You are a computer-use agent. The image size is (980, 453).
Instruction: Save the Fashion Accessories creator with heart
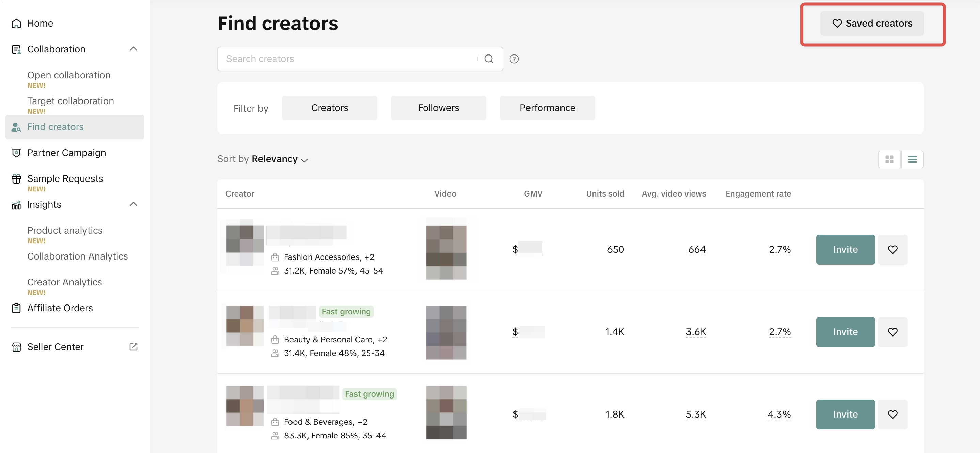pos(892,249)
